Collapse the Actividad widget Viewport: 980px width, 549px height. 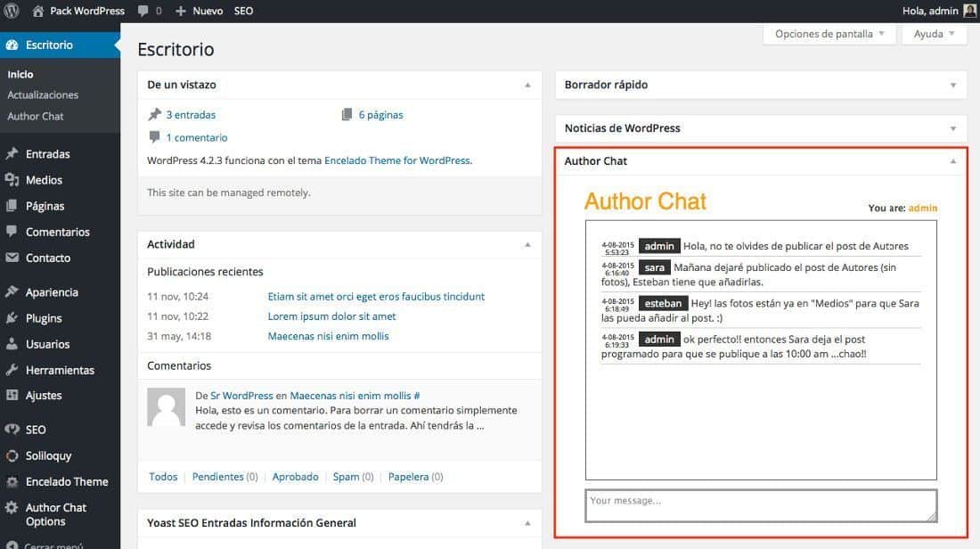(x=527, y=244)
